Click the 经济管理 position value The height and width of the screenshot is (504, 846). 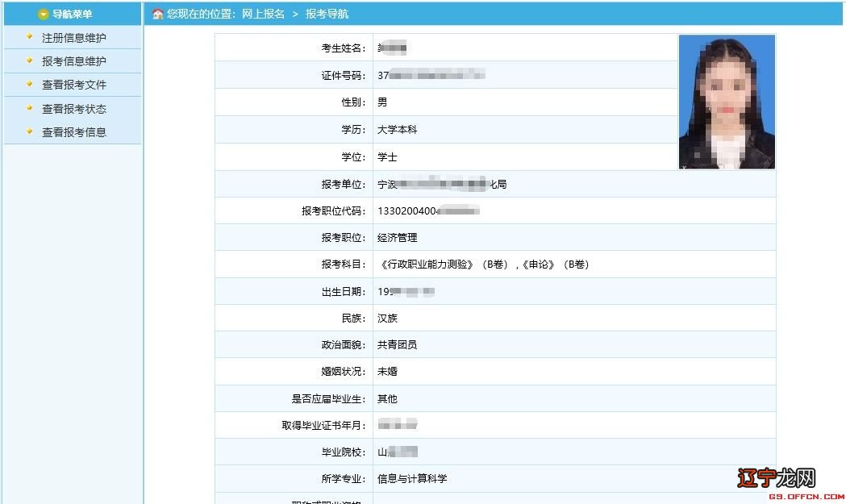397,236
